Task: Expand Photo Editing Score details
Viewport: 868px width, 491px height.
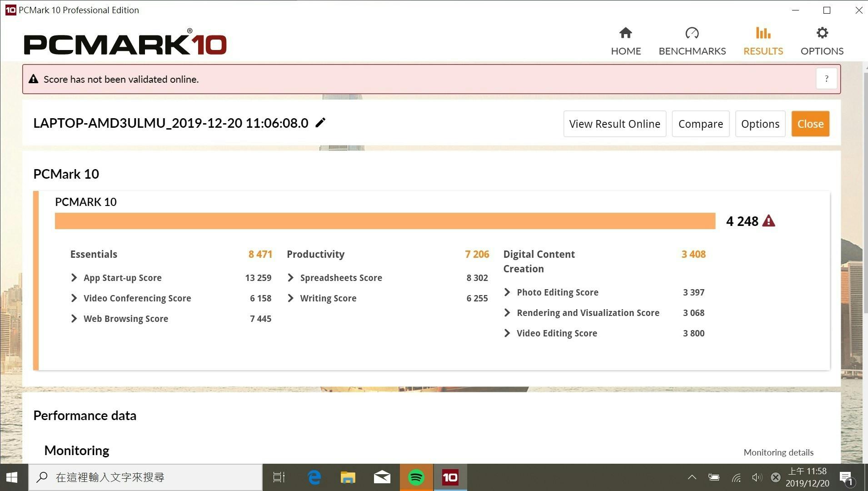Action: [x=507, y=292]
